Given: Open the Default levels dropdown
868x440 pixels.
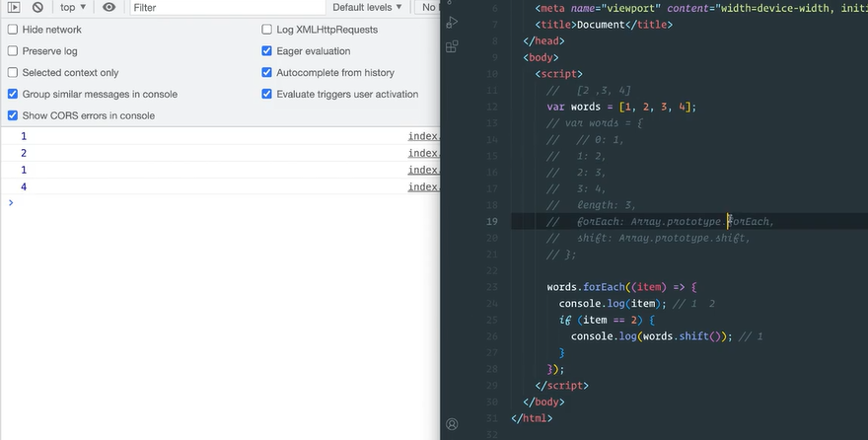Looking at the screenshot, I should 367,7.
